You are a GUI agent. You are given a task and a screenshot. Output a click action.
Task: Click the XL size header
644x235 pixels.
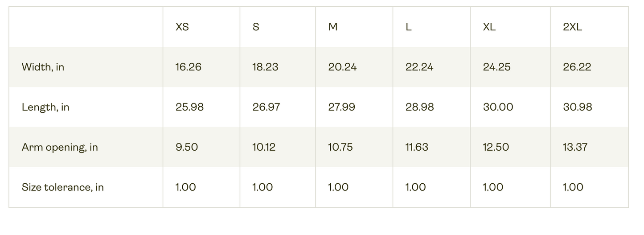(489, 27)
